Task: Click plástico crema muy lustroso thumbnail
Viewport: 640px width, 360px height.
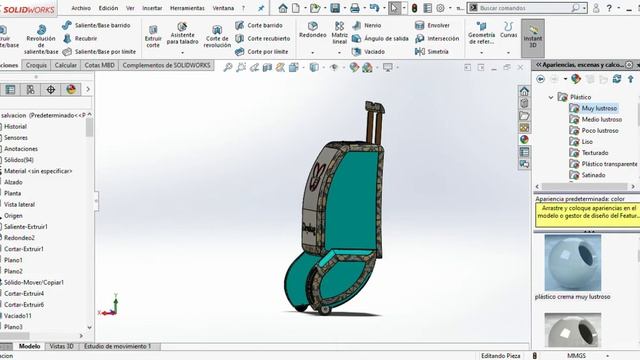Action: click(x=573, y=263)
